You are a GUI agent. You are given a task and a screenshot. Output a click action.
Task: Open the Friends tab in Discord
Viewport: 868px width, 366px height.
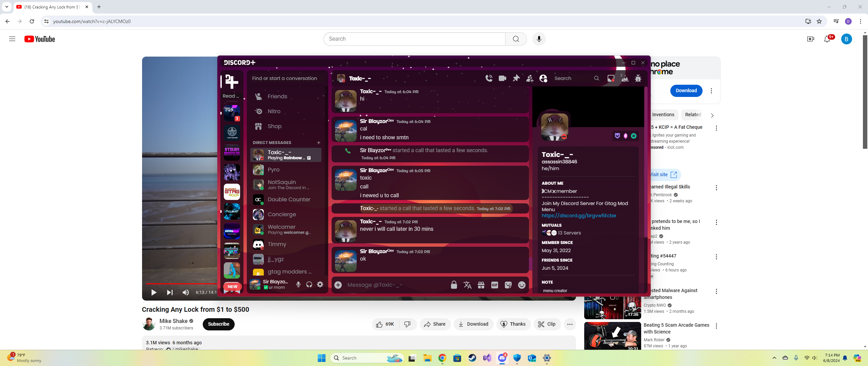(x=277, y=97)
